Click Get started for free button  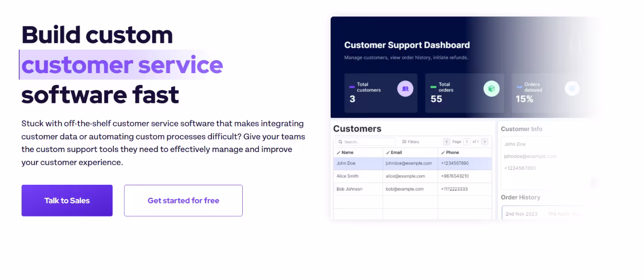(183, 201)
